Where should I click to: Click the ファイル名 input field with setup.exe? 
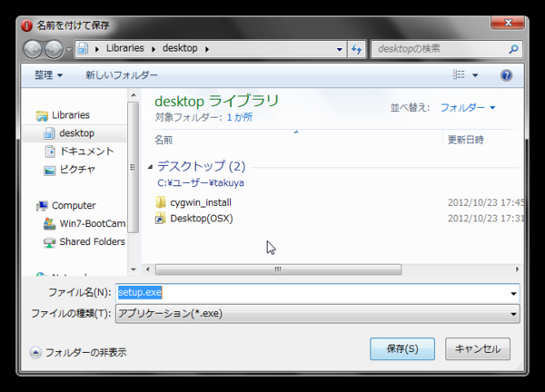click(x=312, y=293)
